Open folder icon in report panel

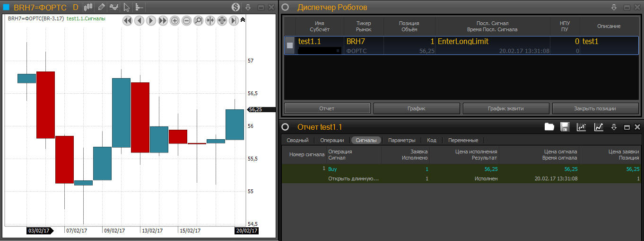coord(549,127)
